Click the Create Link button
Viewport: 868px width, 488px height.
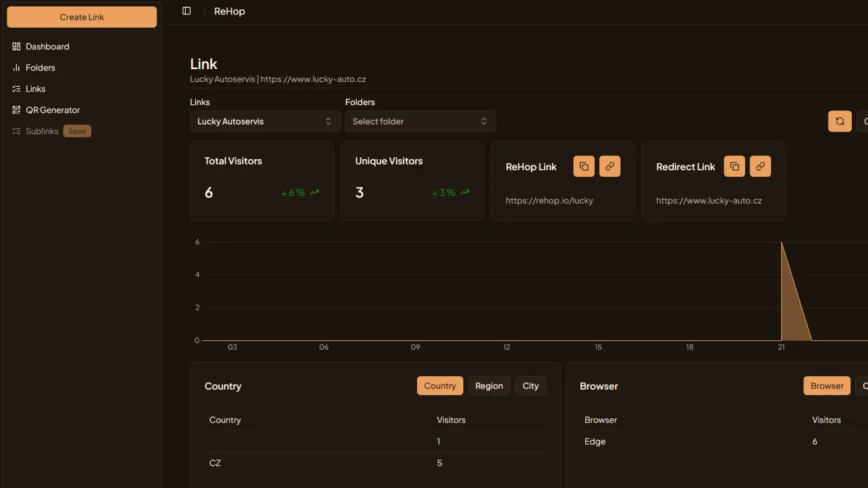[81, 17]
